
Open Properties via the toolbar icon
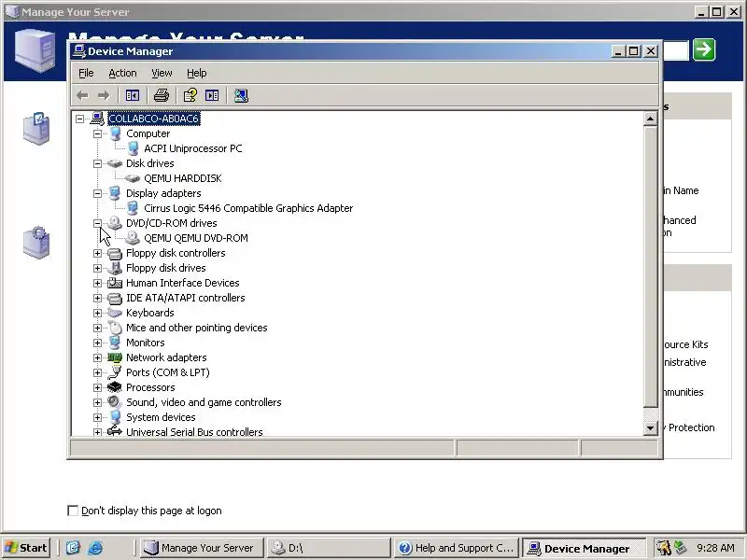pos(190,96)
